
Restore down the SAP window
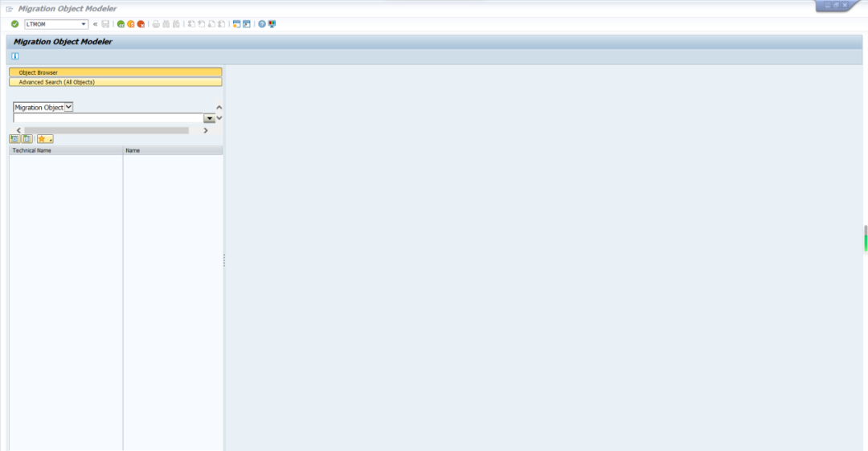[837, 5]
